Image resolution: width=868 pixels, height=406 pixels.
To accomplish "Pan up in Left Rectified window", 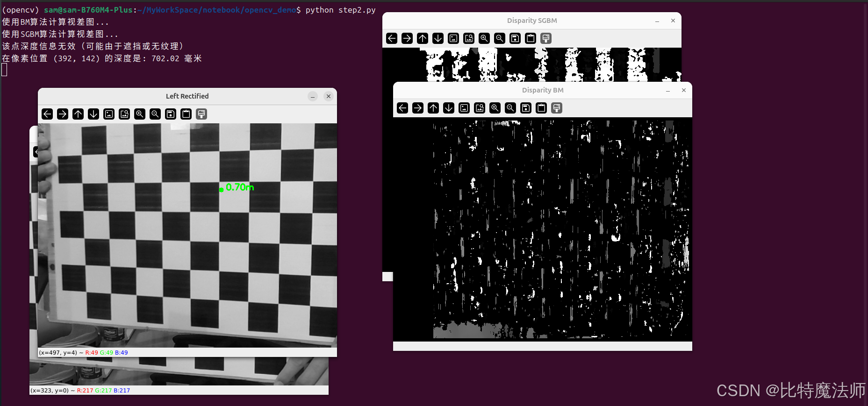I will point(78,114).
